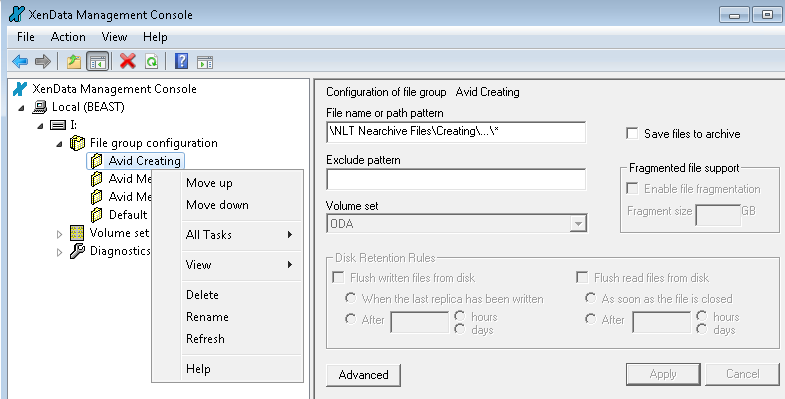
Task: Click the Show/Hide Action Pane icon
Action: pos(205,62)
